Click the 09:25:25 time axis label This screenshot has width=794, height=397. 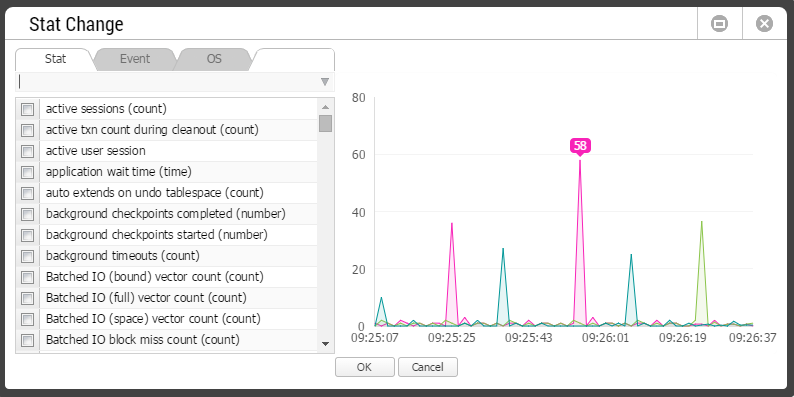coord(452,338)
